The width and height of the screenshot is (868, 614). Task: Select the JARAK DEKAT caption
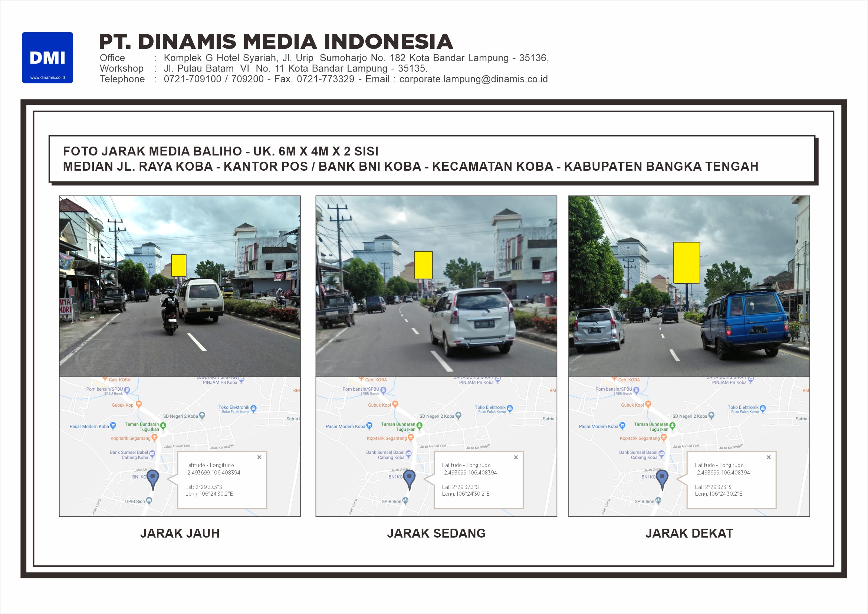(x=689, y=533)
